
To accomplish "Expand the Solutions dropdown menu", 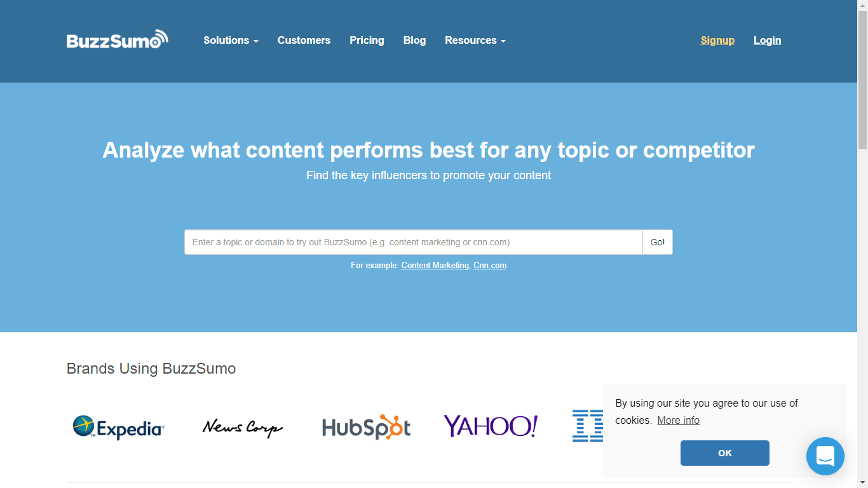I will click(231, 40).
